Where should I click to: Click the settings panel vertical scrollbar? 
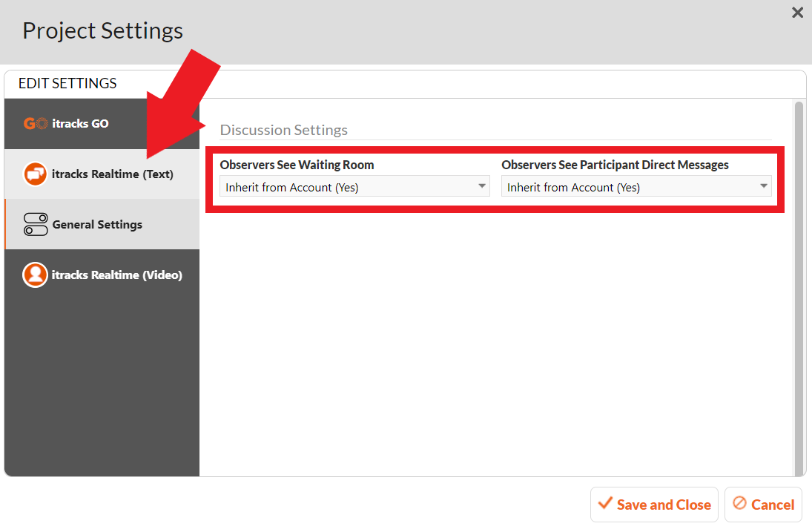coord(799,287)
